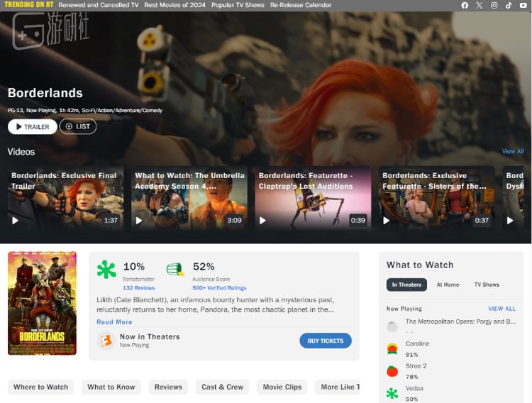Click the 52% Audience Score value
Image resolution: width=532 pixels, height=403 pixels.
tap(204, 267)
